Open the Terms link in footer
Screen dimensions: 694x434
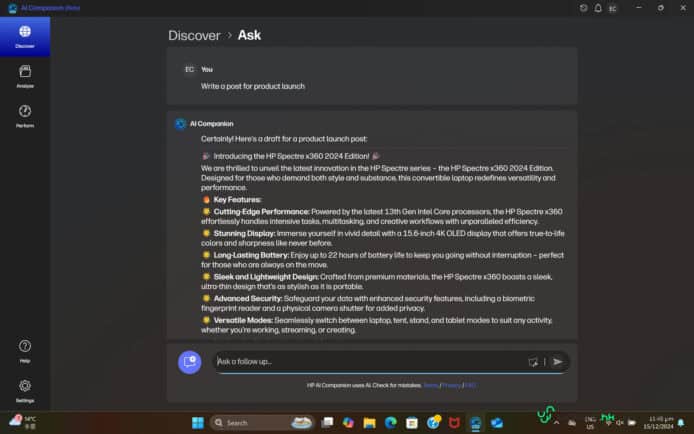pos(431,385)
